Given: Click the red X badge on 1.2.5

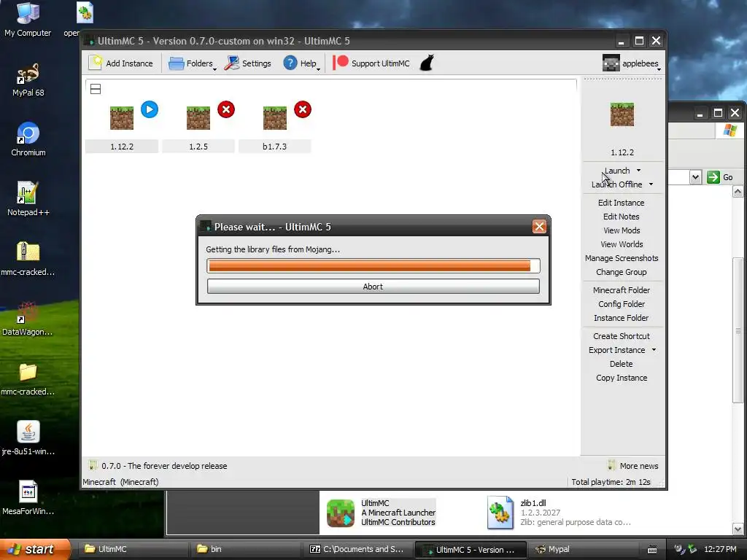Looking at the screenshot, I should point(226,109).
